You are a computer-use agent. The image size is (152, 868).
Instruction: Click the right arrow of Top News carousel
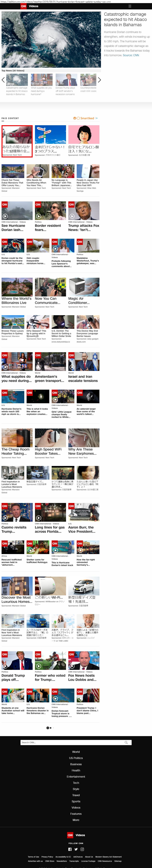(x=99, y=80)
